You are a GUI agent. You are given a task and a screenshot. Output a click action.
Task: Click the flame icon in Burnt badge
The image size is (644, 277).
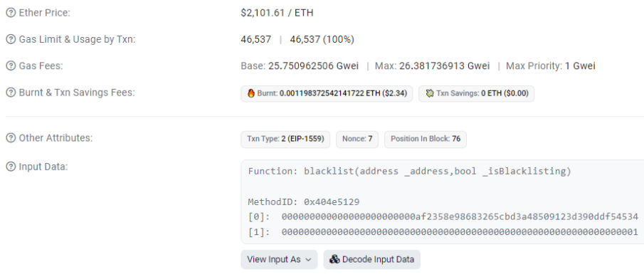(x=251, y=93)
